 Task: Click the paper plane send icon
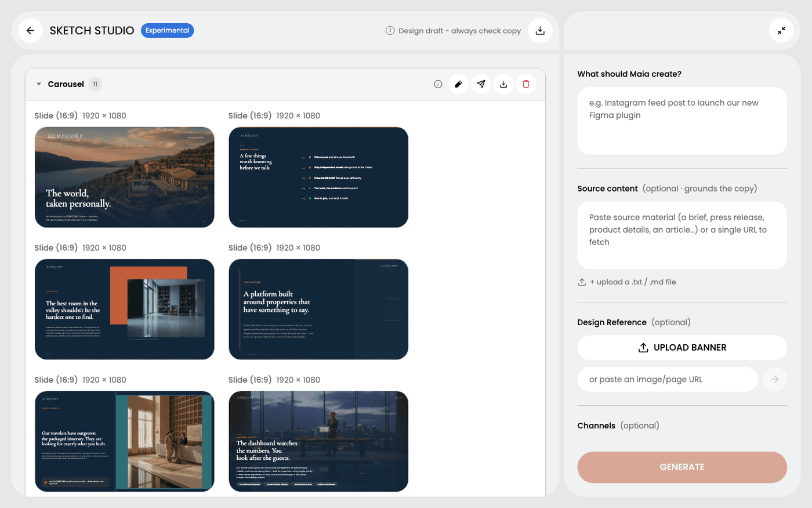pyautogui.click(x=481, y=84)
